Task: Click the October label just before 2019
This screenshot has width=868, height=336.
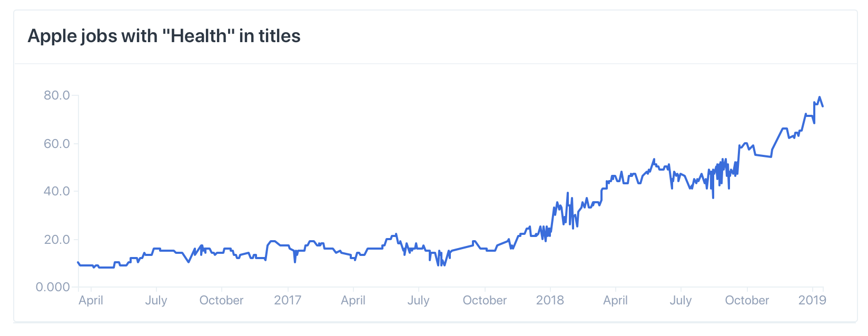Action: tap(747, 300)
